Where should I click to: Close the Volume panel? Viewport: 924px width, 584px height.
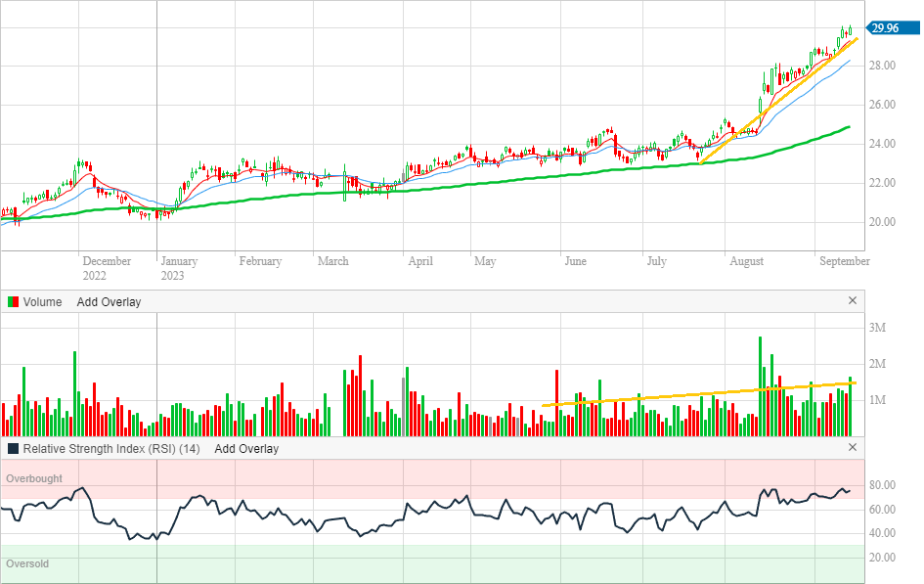[852, 301]
